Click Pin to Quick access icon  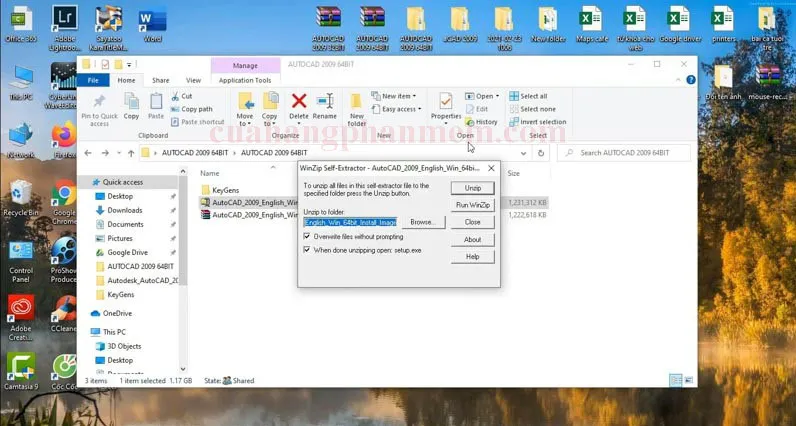tap(99, 104)
